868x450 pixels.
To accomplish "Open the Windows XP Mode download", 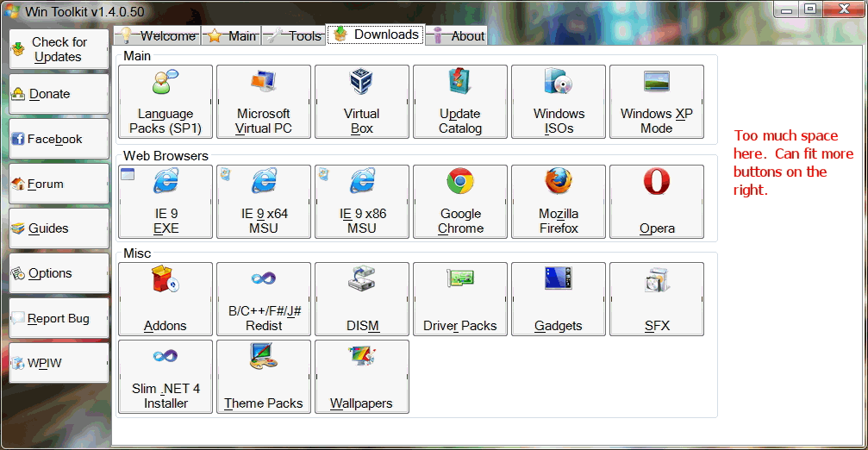I will (657, 102).
